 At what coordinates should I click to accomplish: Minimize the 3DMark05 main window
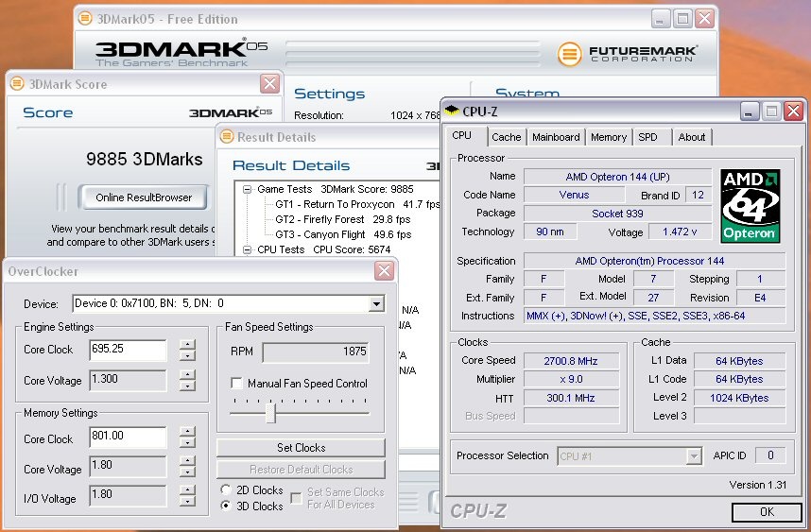point(660,19)
